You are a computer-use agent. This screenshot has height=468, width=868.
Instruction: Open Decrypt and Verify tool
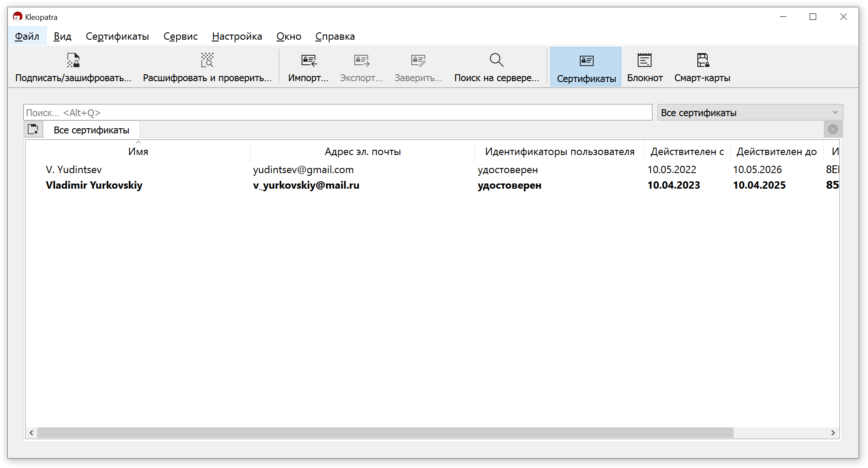(x=207, y=67)
